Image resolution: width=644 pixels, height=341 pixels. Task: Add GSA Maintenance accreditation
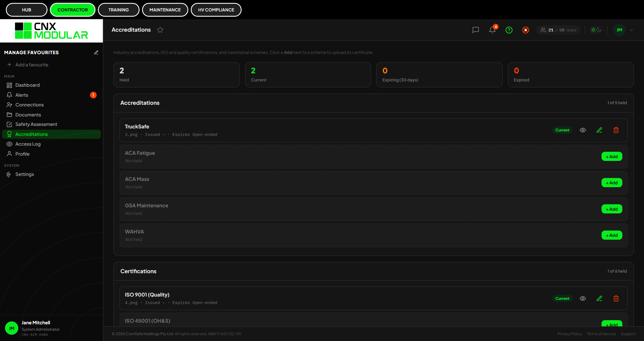coord(612,209)
